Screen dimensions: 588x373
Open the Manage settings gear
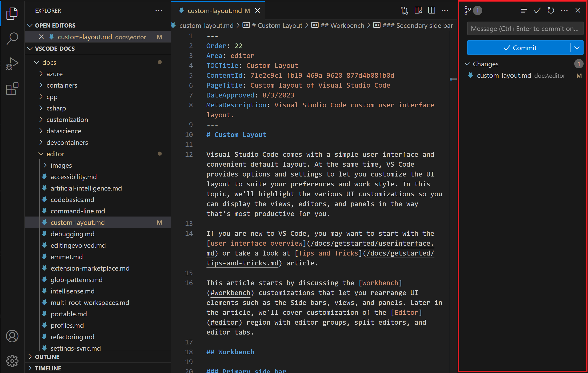[12, 361]
